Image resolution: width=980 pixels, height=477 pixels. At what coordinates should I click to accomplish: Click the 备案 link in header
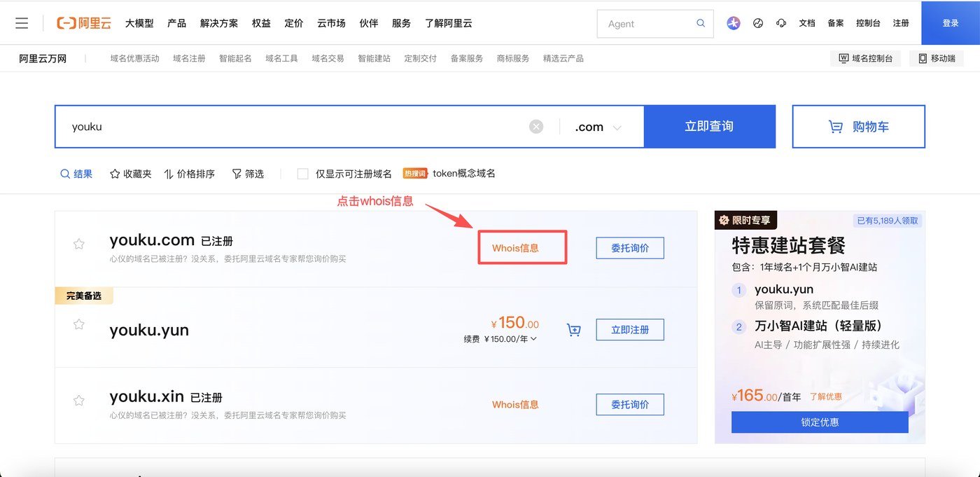click(836, 23)
